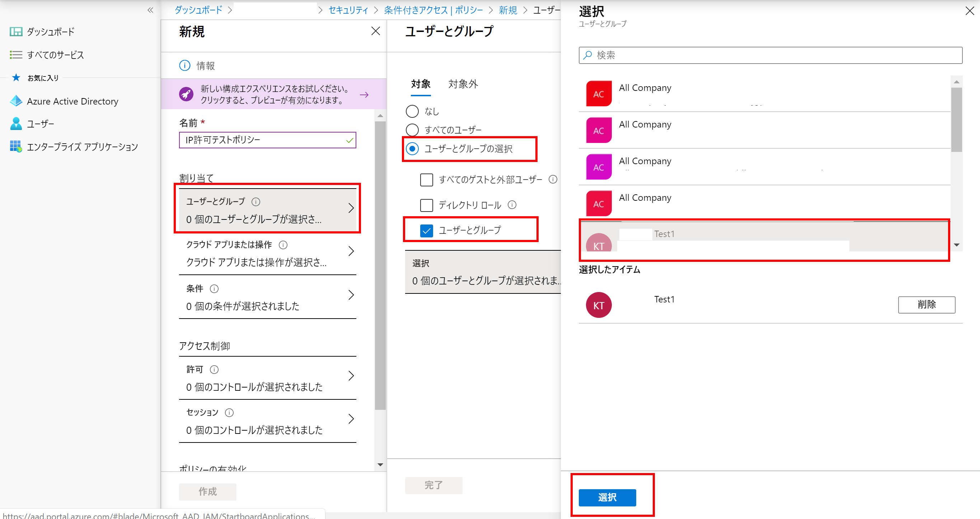Open the ダッシュボード sidebar icon
Viewport: 980px width, 519px height.
15,32
